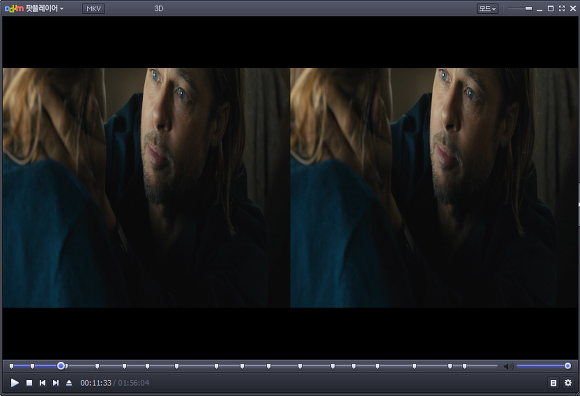
Task: Maximize the player window
Action: click(x=551, y=9)
